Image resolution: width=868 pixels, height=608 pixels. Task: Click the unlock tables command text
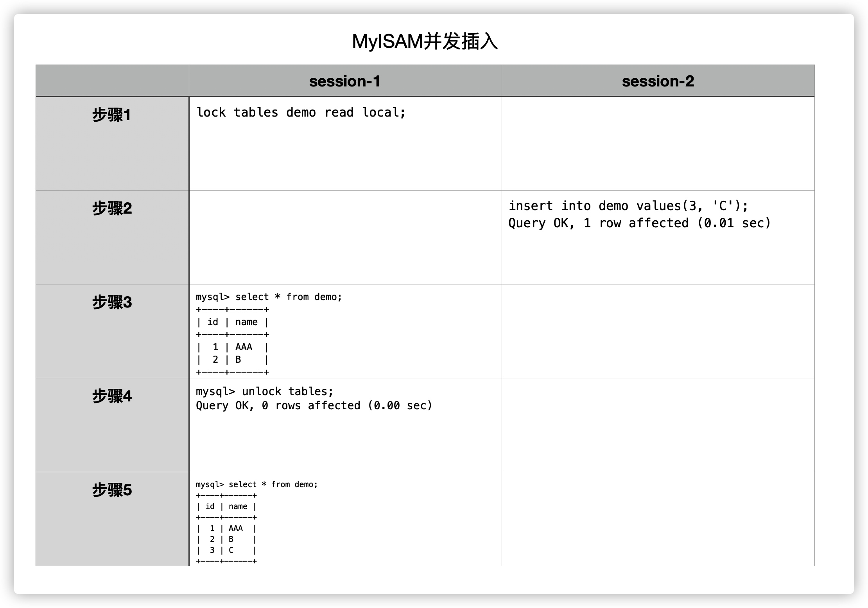264,391
